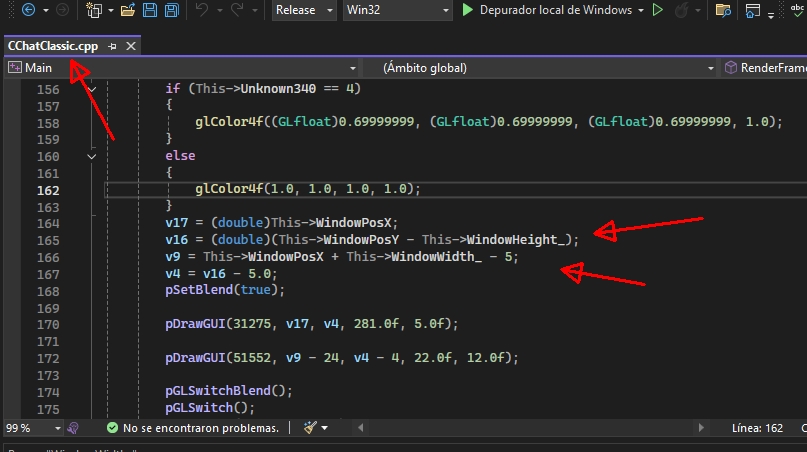Collapse the if block at line 156
Screen dimensions: 807x452
coord(92,89)
